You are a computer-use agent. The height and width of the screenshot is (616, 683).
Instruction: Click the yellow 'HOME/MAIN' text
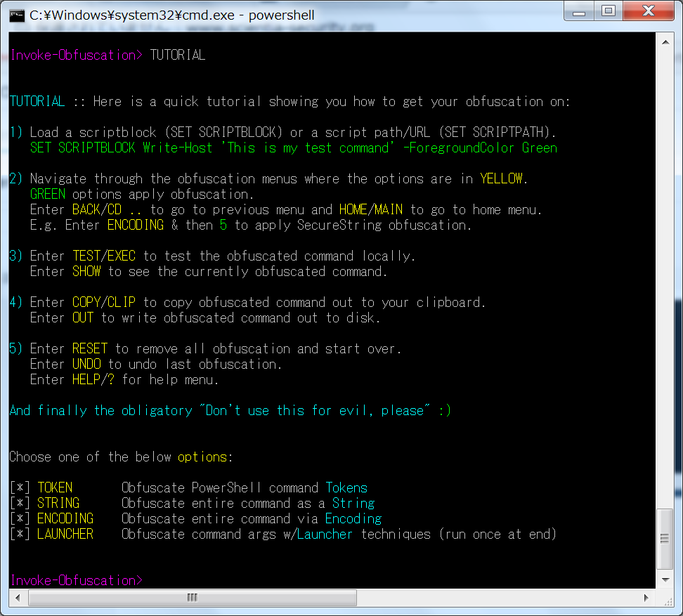click(371, 210)
